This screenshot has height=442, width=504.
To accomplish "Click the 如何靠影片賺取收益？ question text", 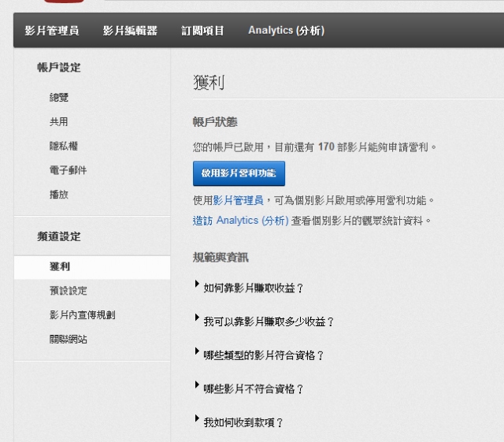I will tap(254, 288).
